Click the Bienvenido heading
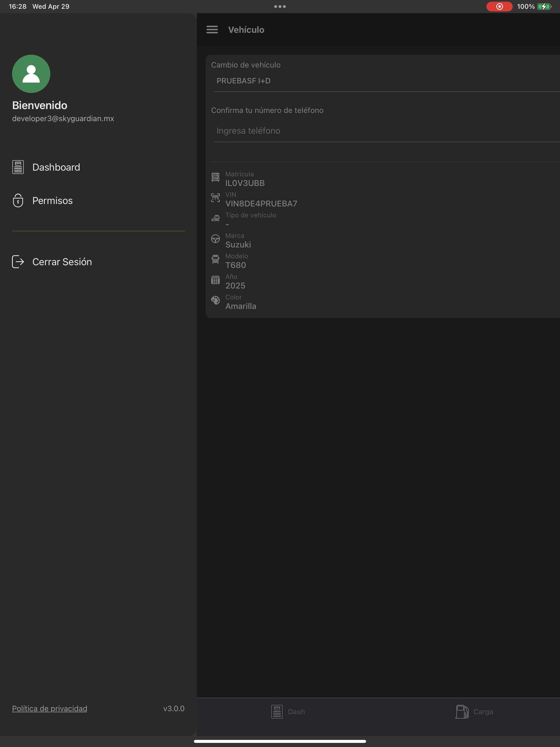This screenshot has height=747, width=560. (x=40, y=105)
